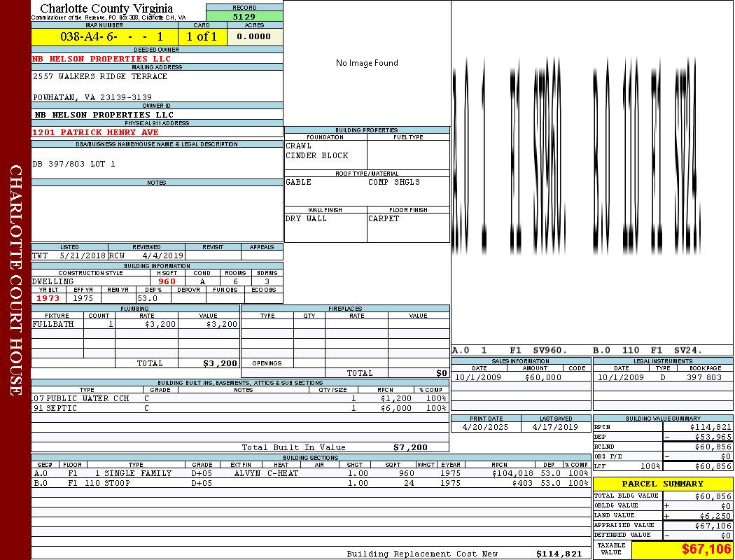Click print date 4/20/2025
Viewport: 735px width, 560px height.
click(485, 428)
